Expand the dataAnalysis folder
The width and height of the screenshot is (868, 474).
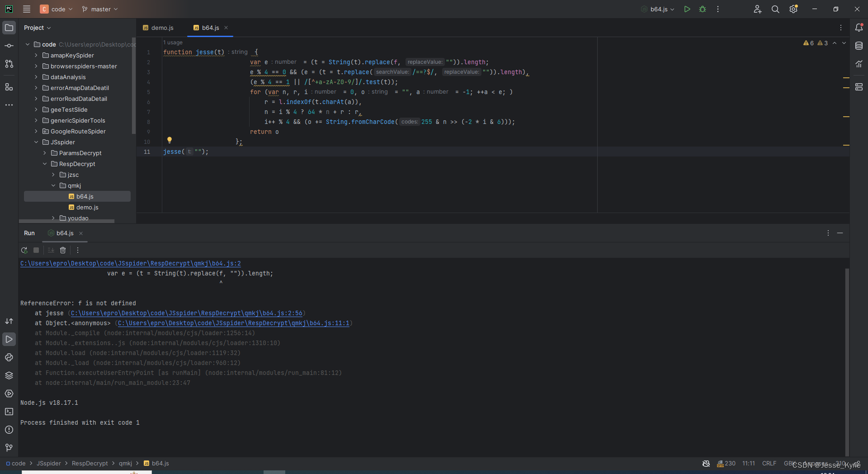(x=36, y=77)
